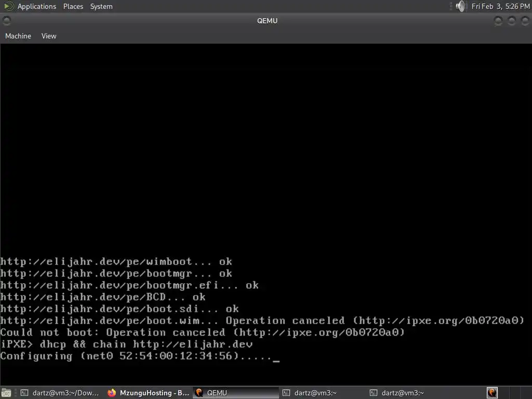Open the Applications menu icon in top panel
Screen dimensions: 532x399
pos(8,6)
